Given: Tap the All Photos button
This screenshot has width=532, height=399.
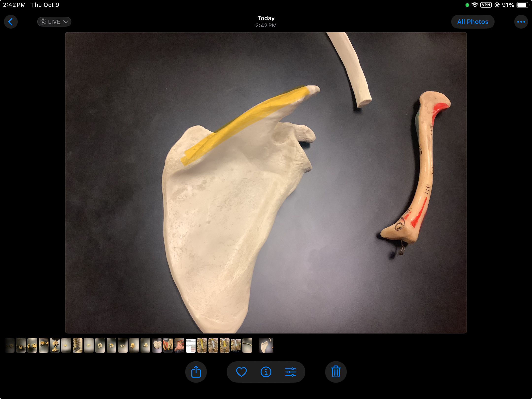Looking at the screenshot, I should 472,22.
